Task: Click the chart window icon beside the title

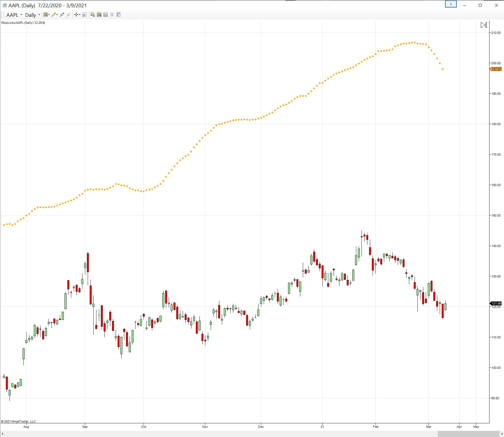Action: pyautogui.click(x=4, y=5)
